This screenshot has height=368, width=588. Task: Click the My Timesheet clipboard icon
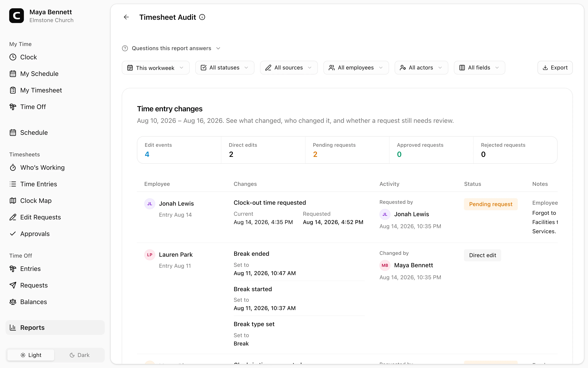(x=13, y=90)
